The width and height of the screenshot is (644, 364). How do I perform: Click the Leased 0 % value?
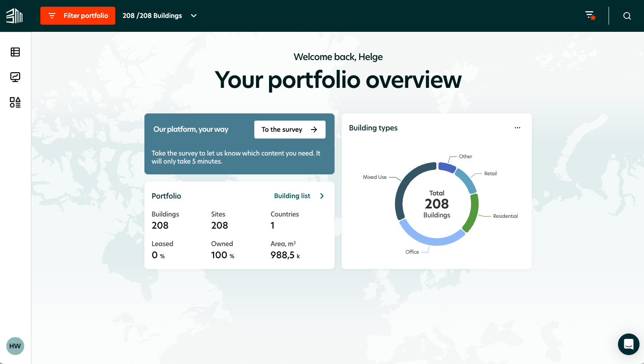point(158,256)
